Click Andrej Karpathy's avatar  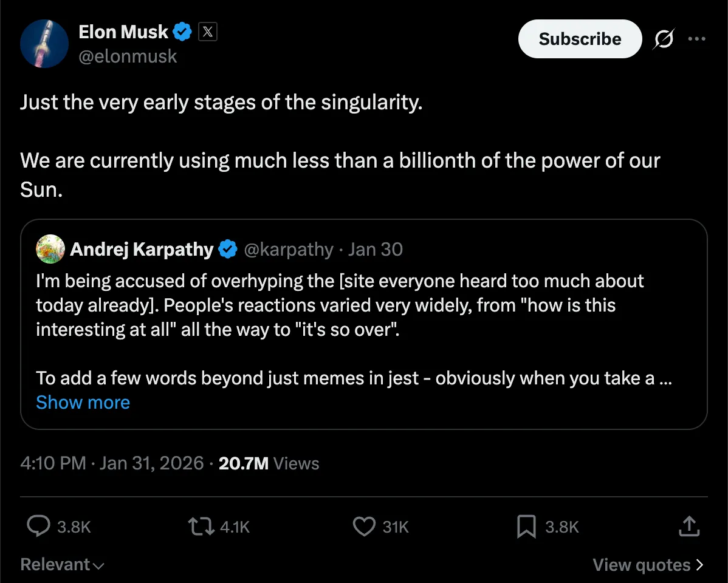(50, 249)
